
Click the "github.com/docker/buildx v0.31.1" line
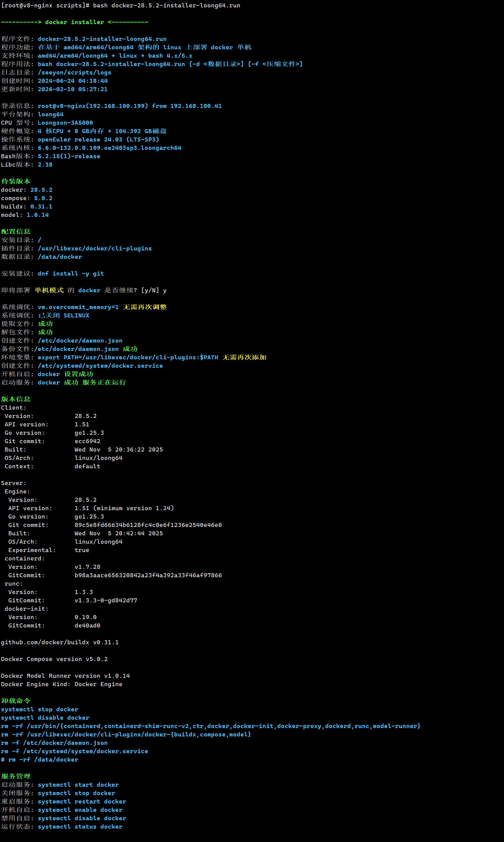[x=60, y=643]
